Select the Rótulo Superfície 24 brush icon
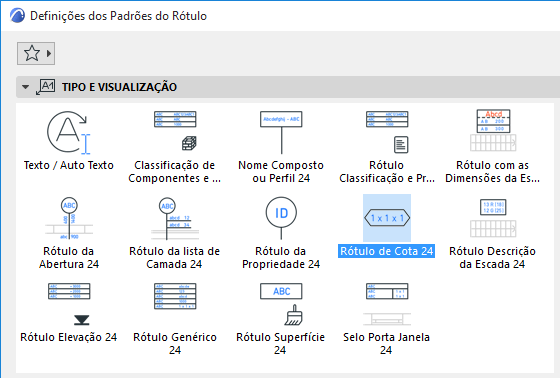The image size is (560, 378). (281, 304)
